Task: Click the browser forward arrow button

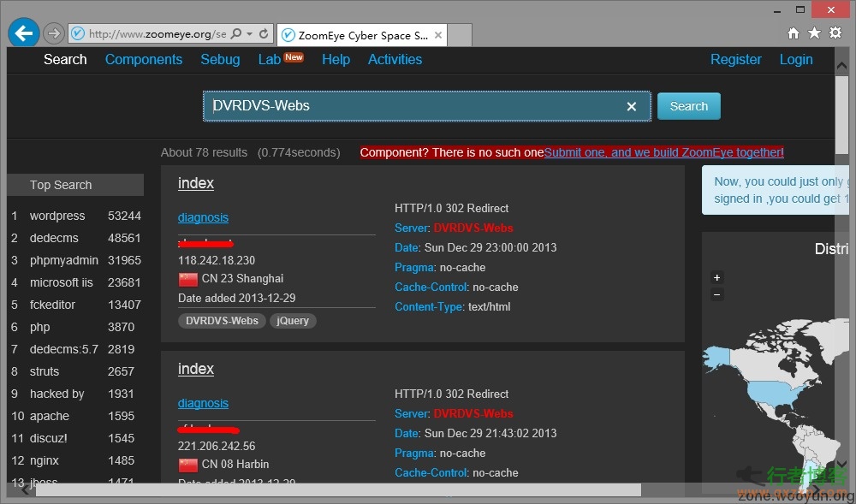Action: tap(53, 34)
